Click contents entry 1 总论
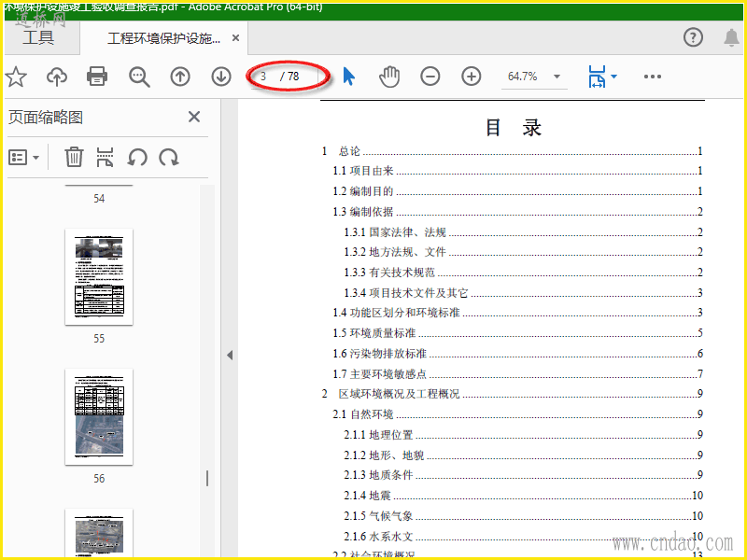Screen dimensions: 747x560 point(512,151)
